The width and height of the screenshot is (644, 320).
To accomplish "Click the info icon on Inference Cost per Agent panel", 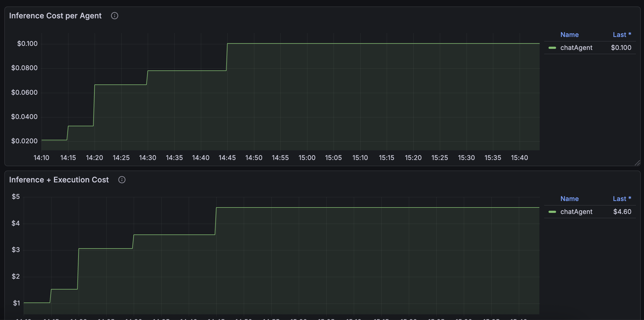I will [x=114, y=16].
